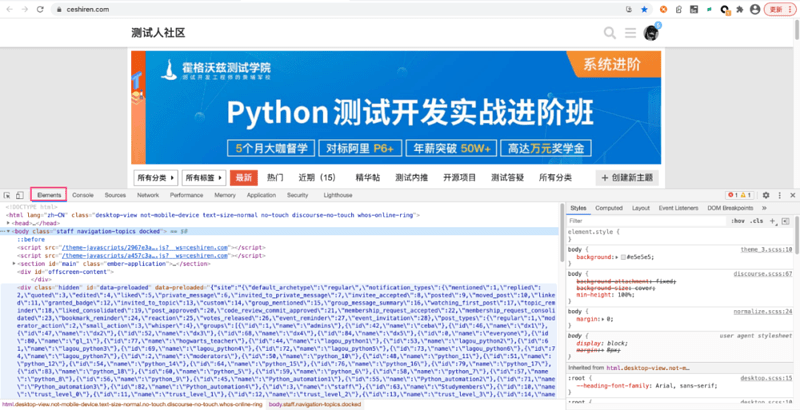Switch to the Memory panel tab

pyautogui.click(x=225, y=195)
